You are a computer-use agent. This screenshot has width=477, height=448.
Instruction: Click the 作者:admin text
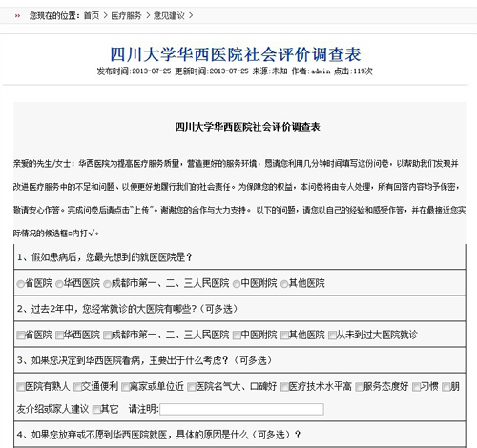311,71
